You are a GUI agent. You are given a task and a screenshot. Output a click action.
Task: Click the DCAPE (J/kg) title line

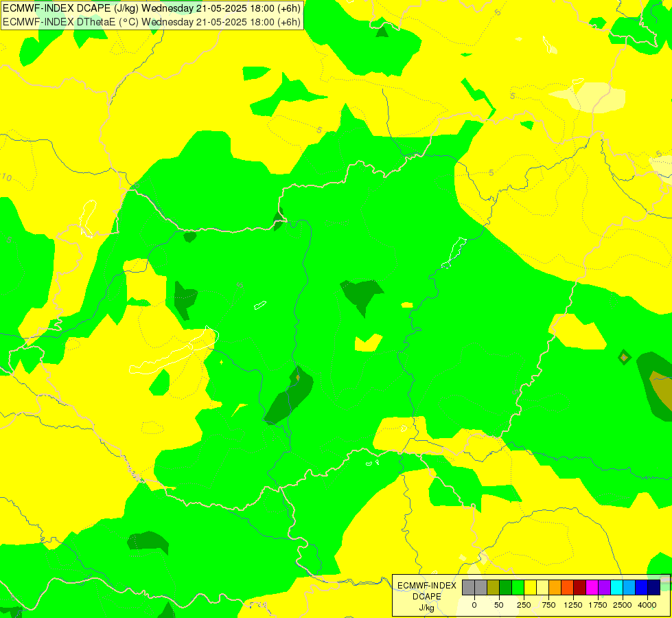152,8
